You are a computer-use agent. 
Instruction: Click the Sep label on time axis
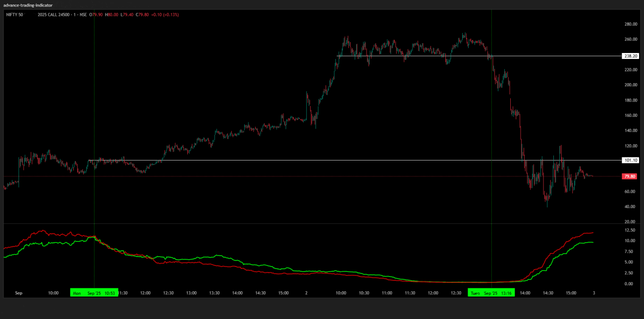[19, 293]
